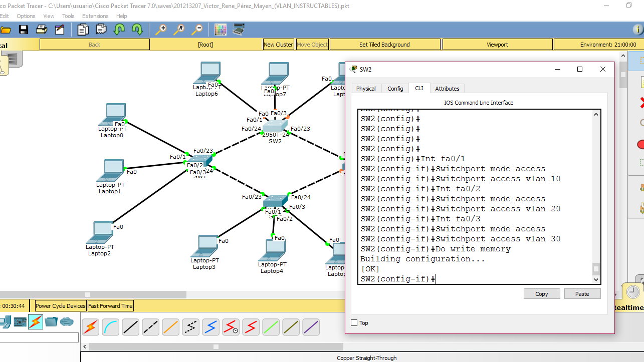Choose the red Serial DTE cable

pos(251,327)
